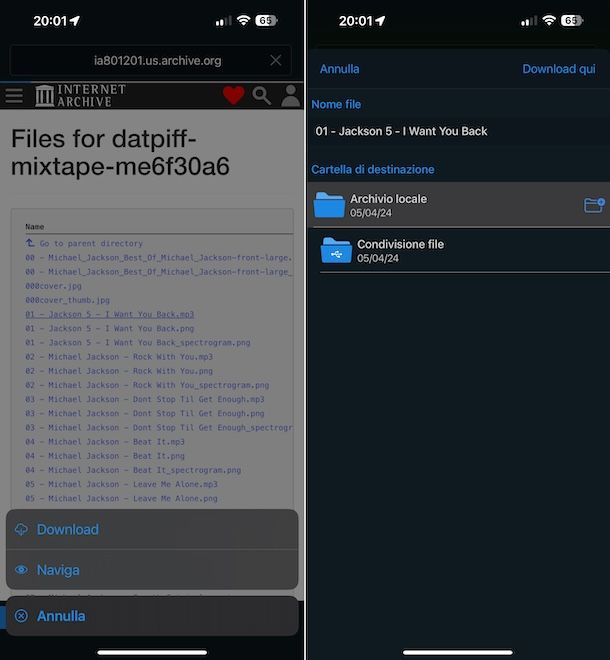Screen dimensions: 610x660
Task: Open 04 Beat It_spectrogram.png link
Action: tap(133, 470)
